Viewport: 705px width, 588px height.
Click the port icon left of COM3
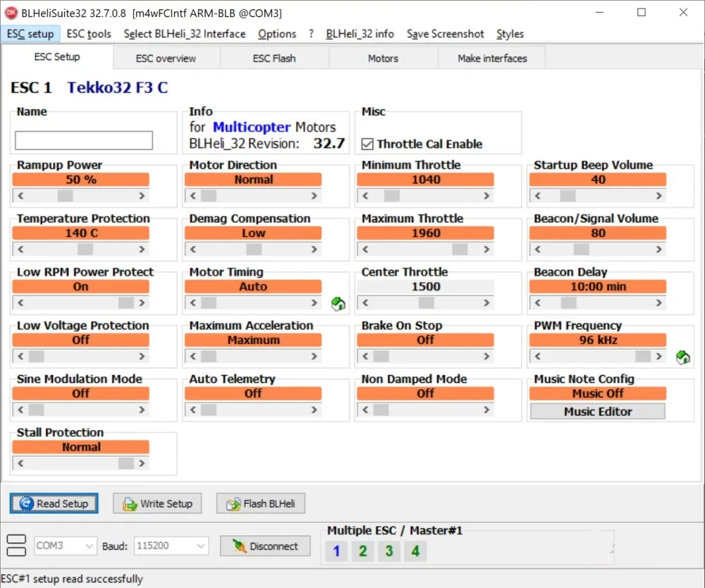pyautogui.click(x=17, y=545)
